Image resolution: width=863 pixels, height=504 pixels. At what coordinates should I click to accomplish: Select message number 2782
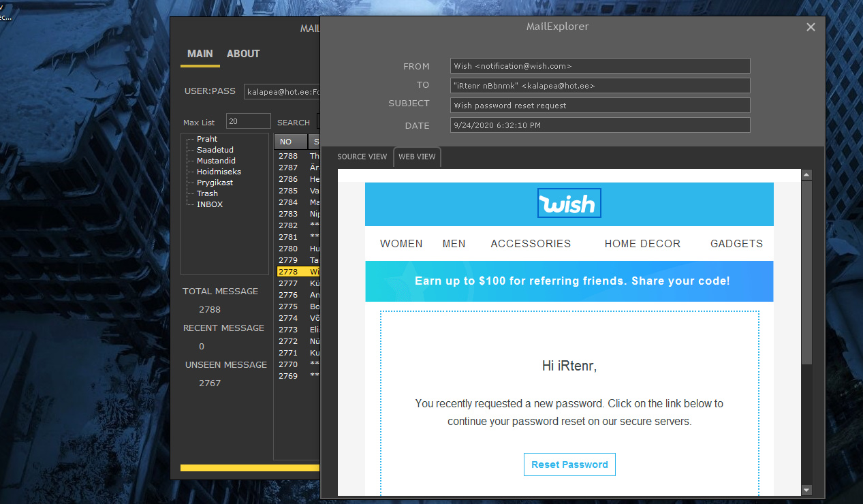tap(298, 225)
